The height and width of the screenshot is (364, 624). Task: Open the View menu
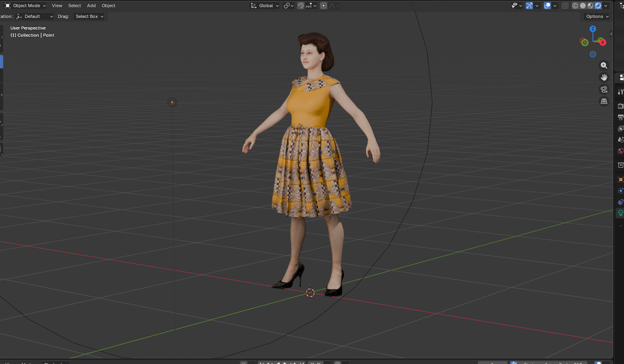(57, 5)
